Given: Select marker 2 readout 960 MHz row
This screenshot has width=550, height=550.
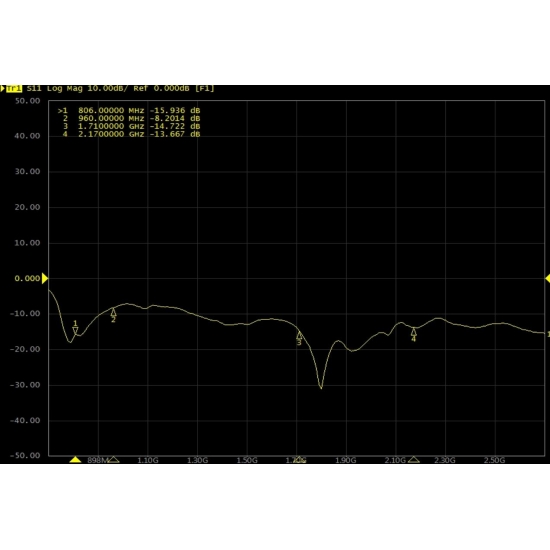Looking at the screenshot, I should coord(129,119).
